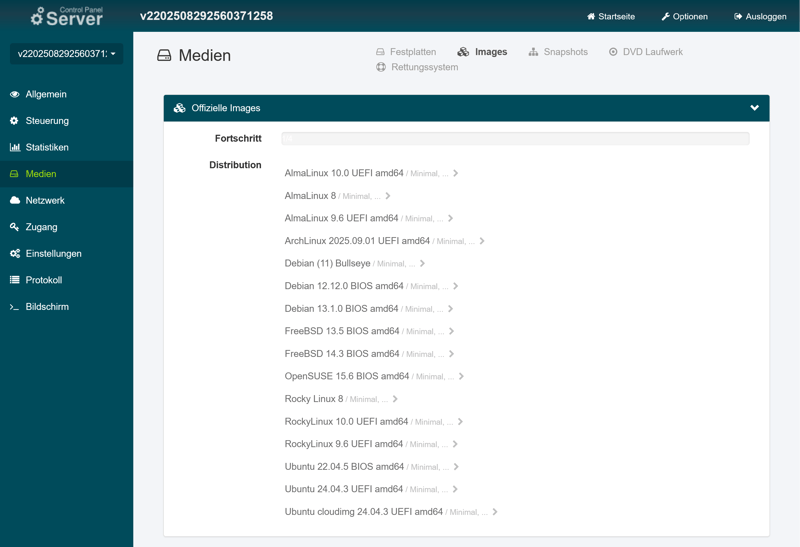
Task: Open the Rettungssystem tab
Action: 417,68
